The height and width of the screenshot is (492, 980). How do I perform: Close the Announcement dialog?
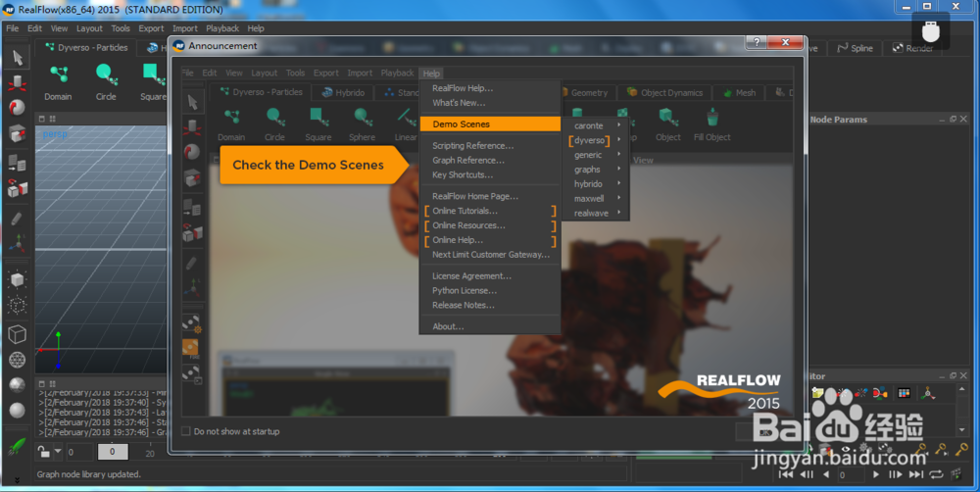[785, 42]
